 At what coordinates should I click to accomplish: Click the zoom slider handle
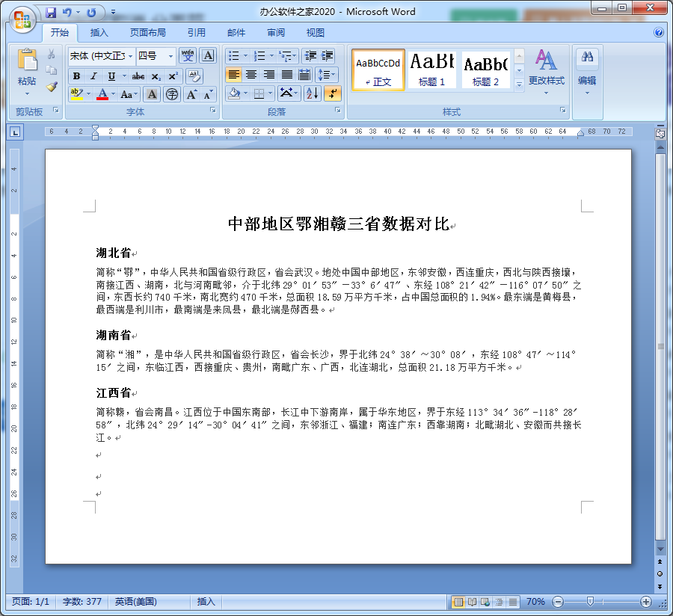(590, 602)
